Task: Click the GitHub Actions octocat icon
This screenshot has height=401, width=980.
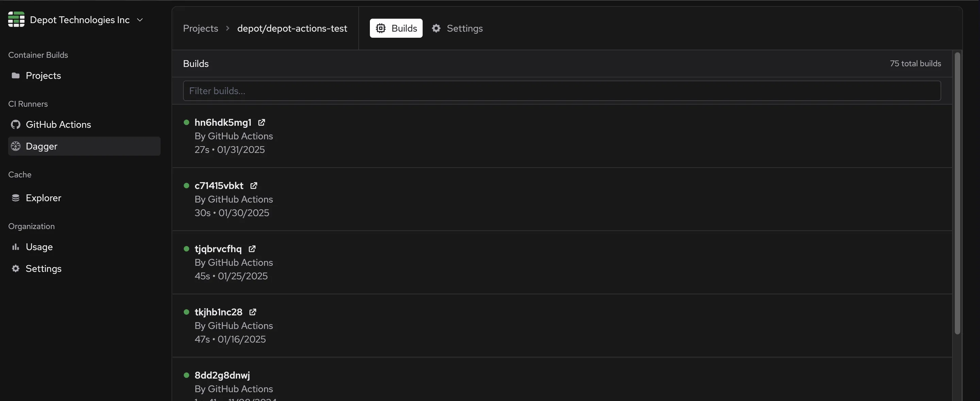Action: [x=16, y=124]
